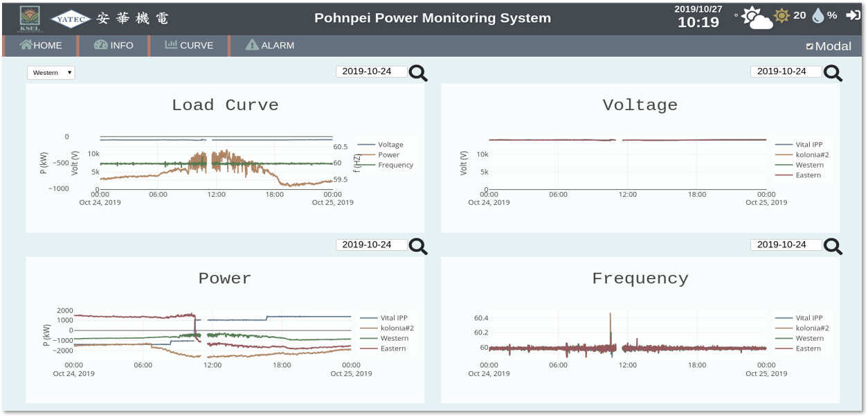Click the weather cloud-sun icon
This screenshot has width=868, height=417.
click(x=756, y=18)
